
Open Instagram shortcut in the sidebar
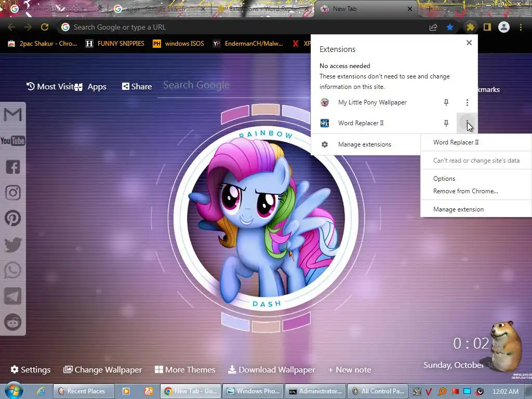[13, 193]
